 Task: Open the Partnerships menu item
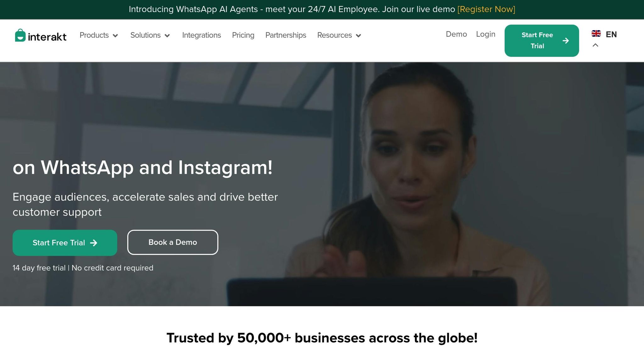click(x=286, y=35)
